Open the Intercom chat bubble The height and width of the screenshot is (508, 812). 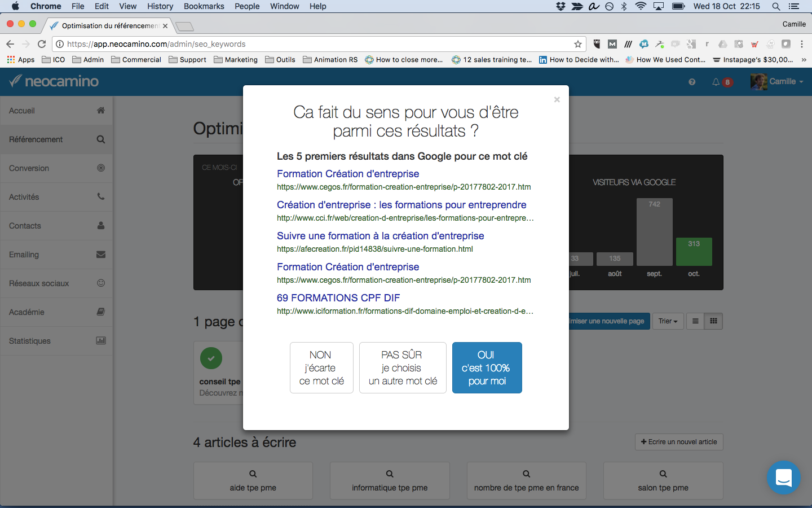(x=784, y=478)
